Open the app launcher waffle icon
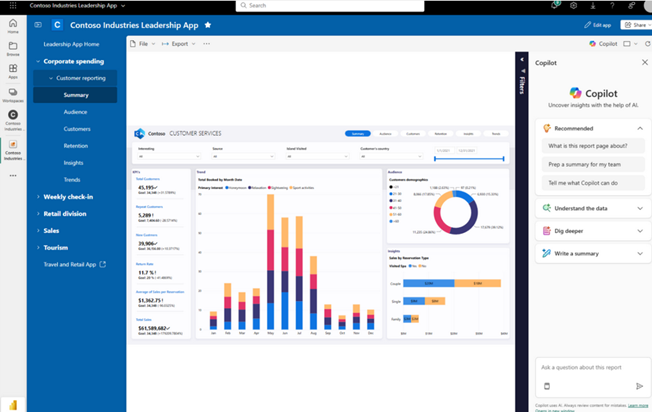The image size is (652, 412). (13, 5)
